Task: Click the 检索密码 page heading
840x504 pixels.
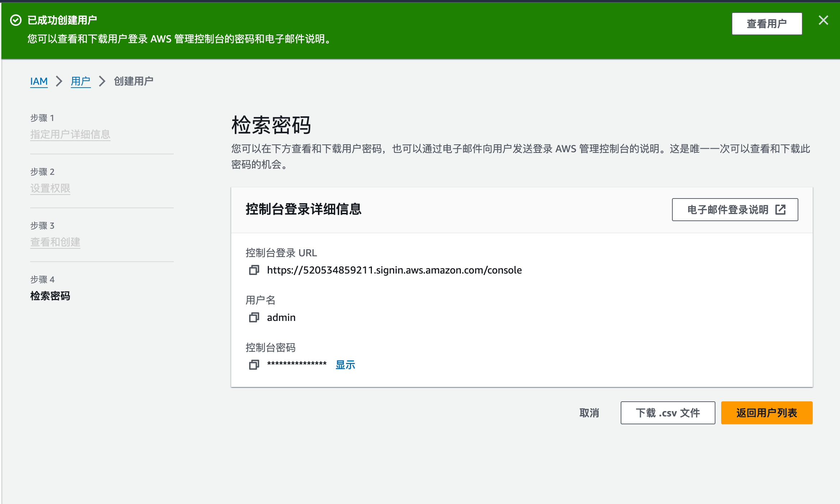Action: coord(271,125)
